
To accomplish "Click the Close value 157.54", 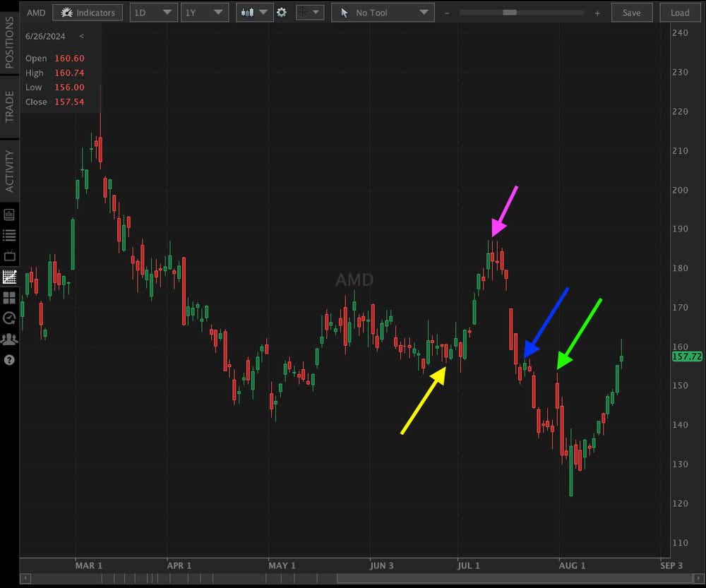I will [x=69, y=102].
